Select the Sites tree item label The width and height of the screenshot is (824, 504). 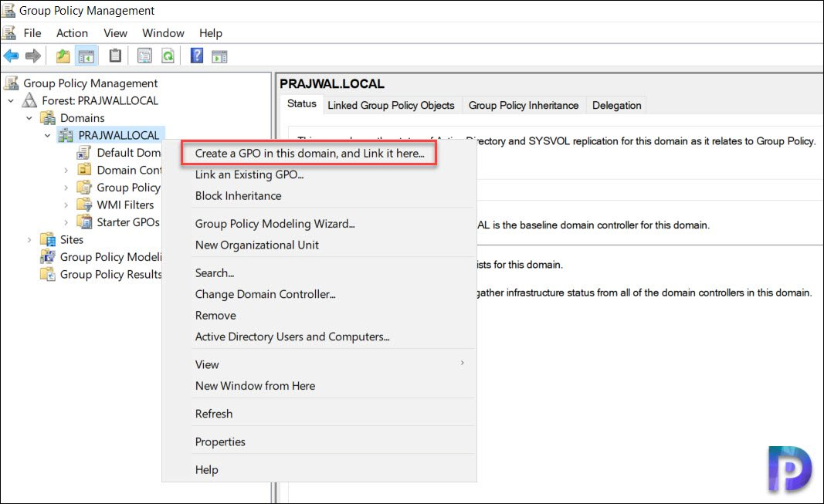72,240
